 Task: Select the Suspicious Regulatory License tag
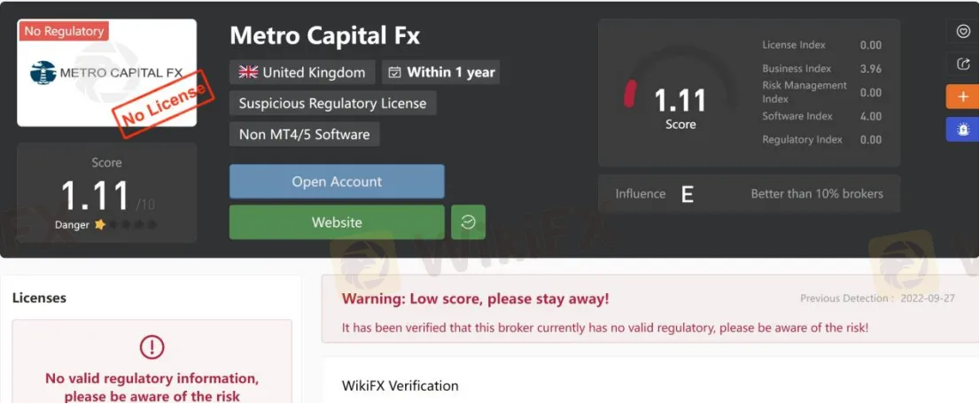[332, 103]
